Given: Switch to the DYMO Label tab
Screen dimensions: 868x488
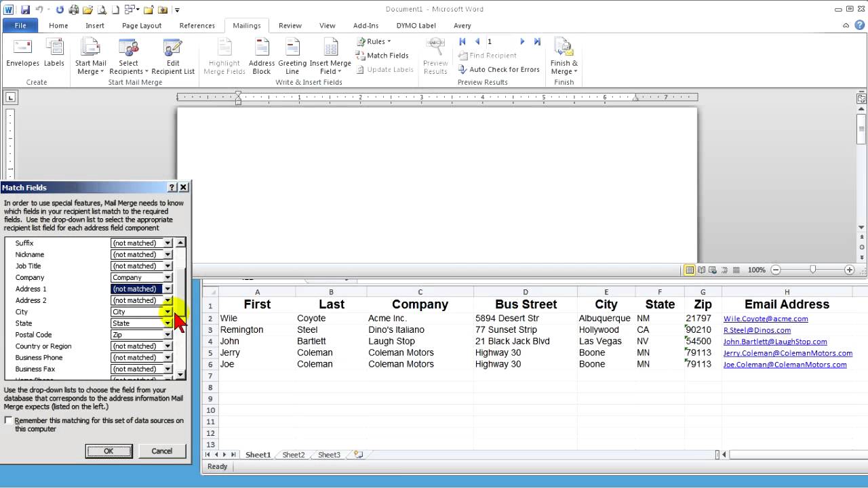Looking at the screenshot, I should [416, 26].
